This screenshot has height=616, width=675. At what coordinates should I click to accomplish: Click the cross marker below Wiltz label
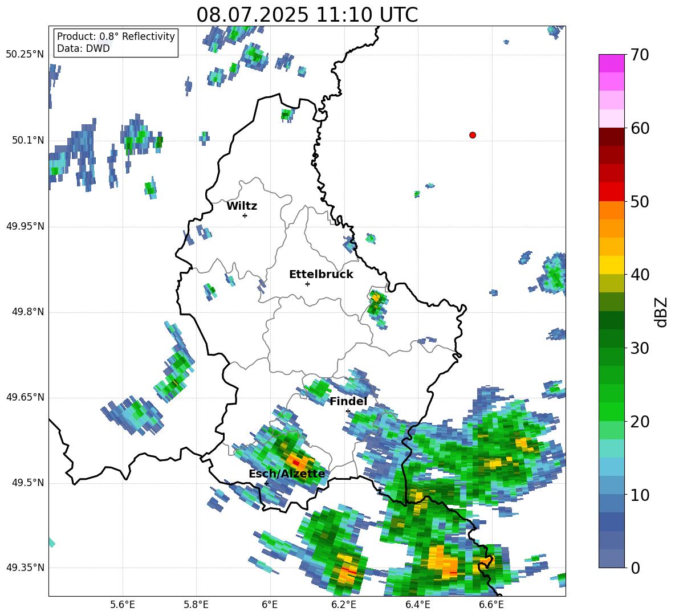pyautogui.click(x=245, y=215)
